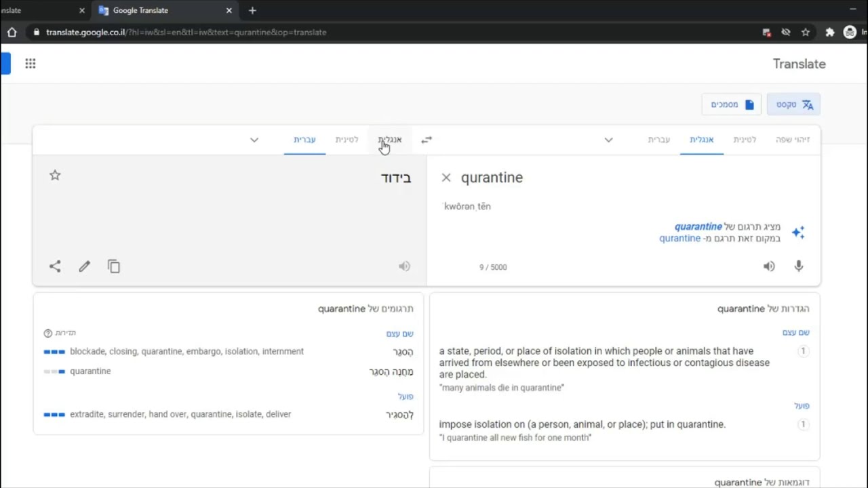Click the verb definition number 1 badge
Viewport: 868px width, 488px height.
click(x=803, y=424)
